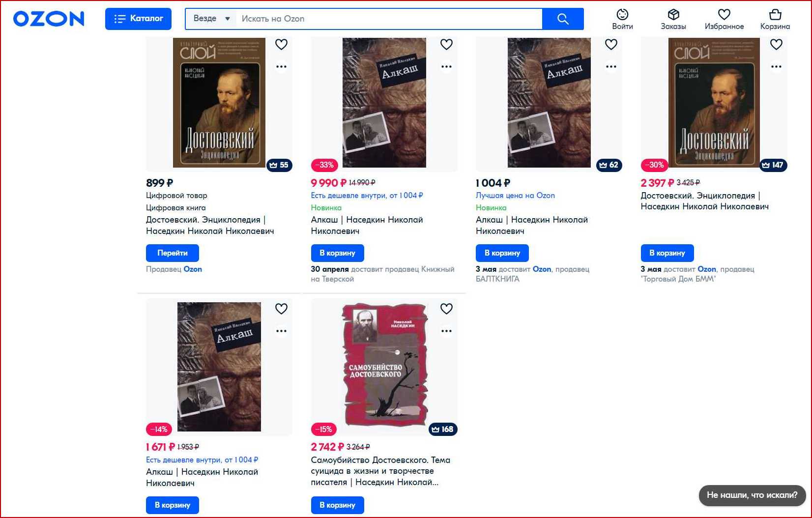Expand the Везде search scope dropdown
Screen dimensions: 812x518
(x=211, y=19)
